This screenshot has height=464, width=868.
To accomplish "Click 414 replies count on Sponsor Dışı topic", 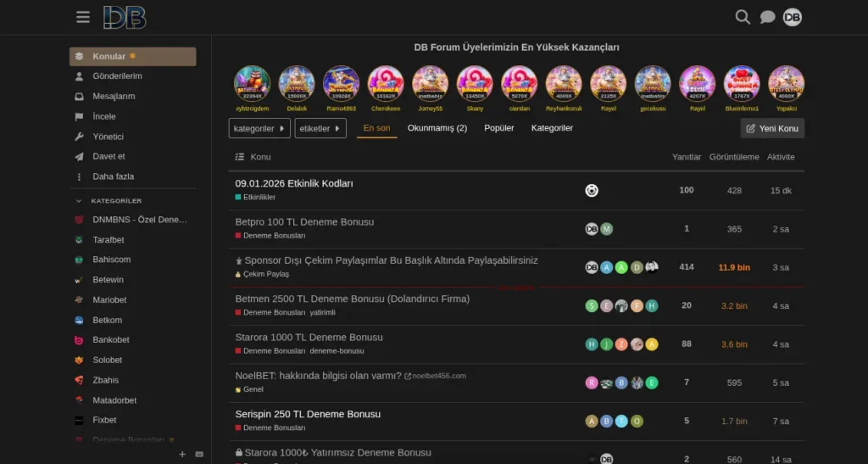I will [687, 267].
